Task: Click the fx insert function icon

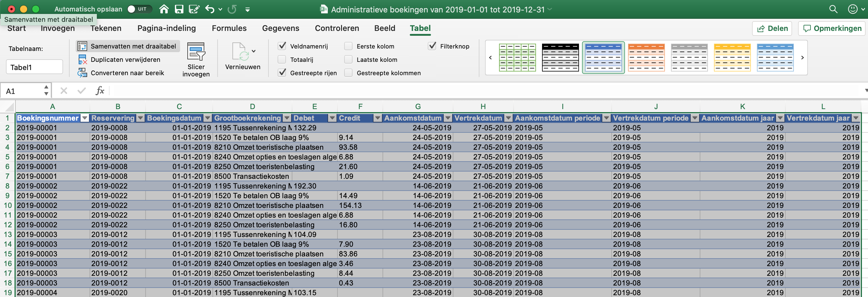Action: pyautogui.click(x=100, y=91)
